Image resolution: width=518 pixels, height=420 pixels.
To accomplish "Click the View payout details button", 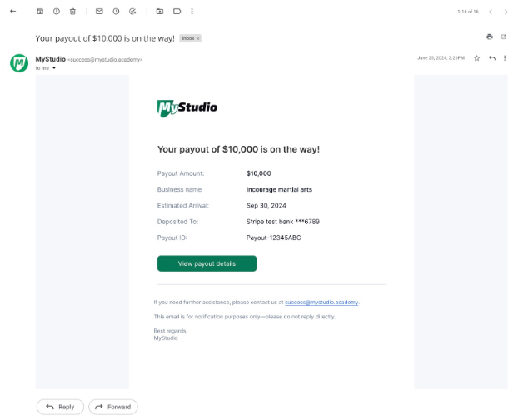I will click(x=207, y=263).
